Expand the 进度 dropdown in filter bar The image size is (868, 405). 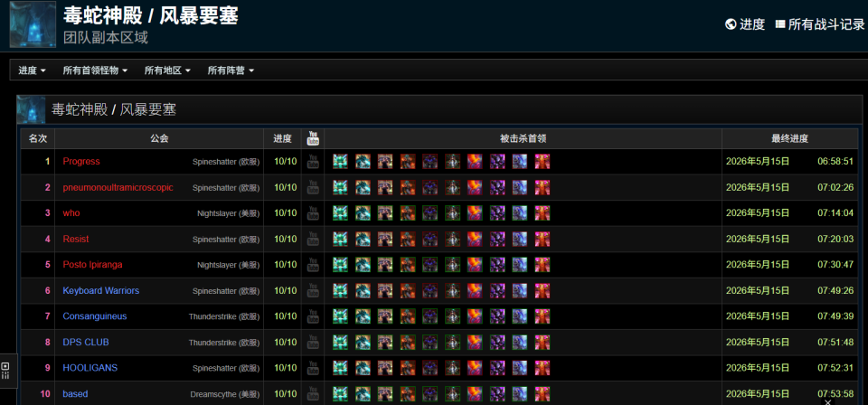[33, 71]
